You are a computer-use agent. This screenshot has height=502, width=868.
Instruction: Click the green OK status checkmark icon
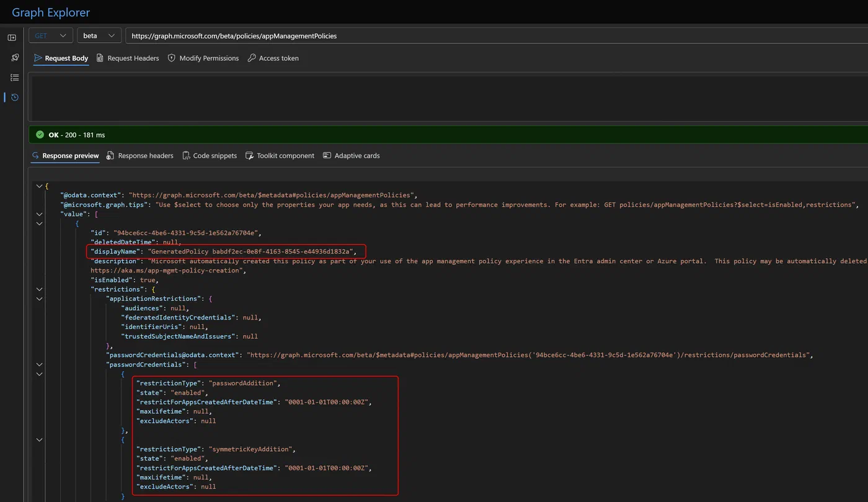click(40, 135)
